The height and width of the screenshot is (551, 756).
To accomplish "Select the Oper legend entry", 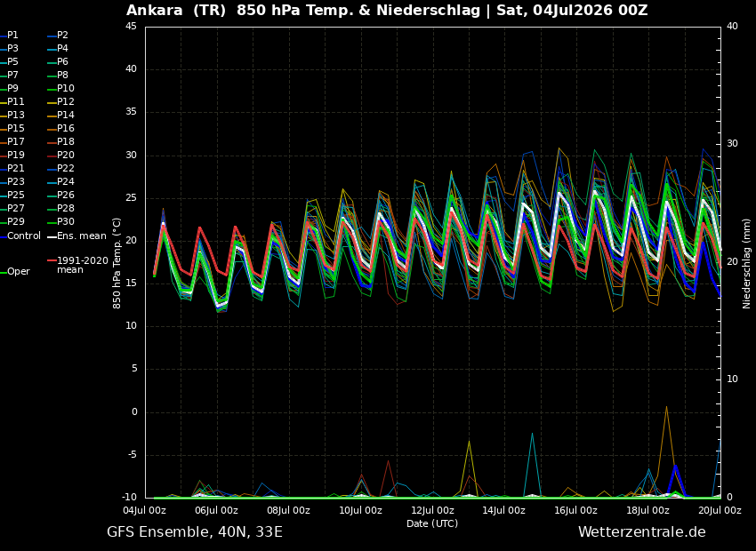I will point(15,272).
